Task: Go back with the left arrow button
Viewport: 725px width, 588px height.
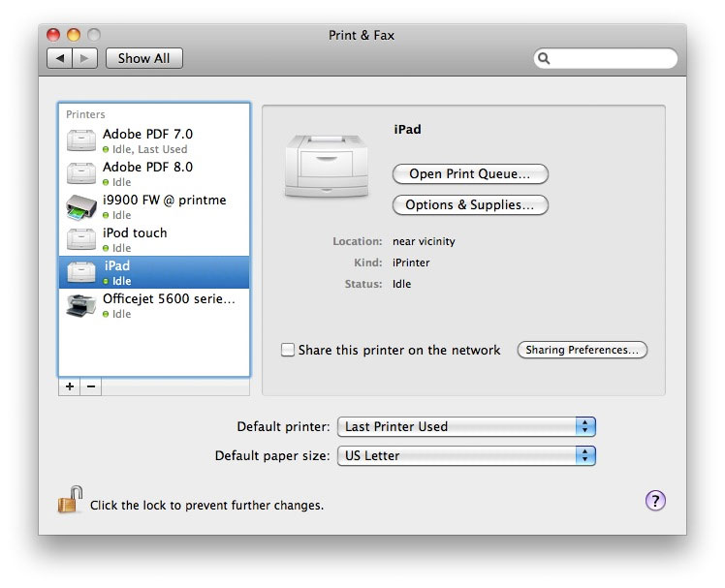Action: [x=60, y=58]
